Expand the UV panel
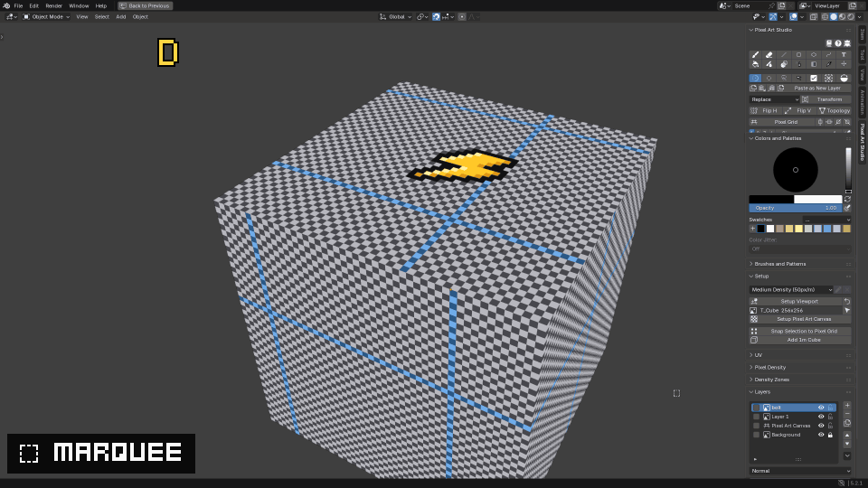Image resolution: width=868 pixels, height=488 pixels. [x=758, y=355]
